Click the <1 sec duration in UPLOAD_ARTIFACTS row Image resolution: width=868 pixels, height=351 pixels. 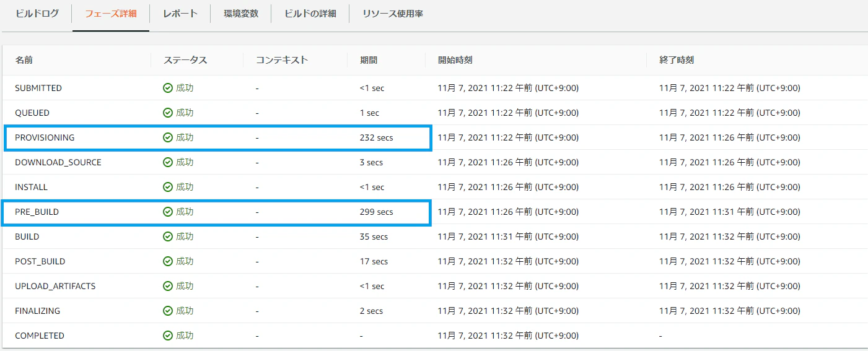pyautogui.click(x=372, y=286)
